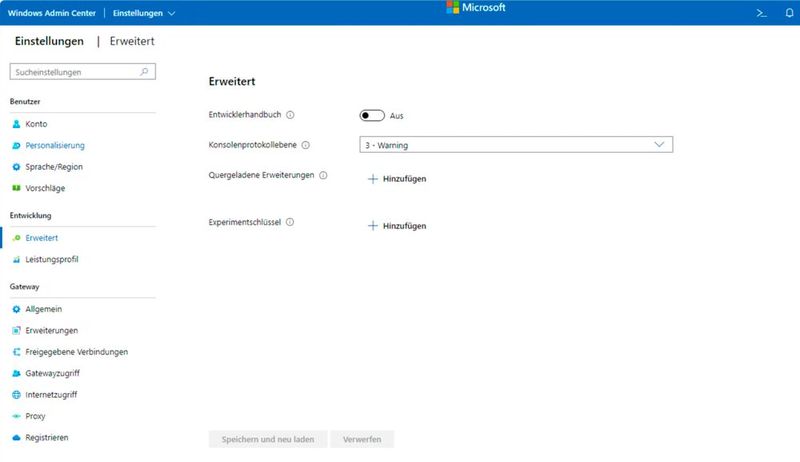Add a Quergeladene Erweiterungen entry via Hinzufügen

pos(397,179)
